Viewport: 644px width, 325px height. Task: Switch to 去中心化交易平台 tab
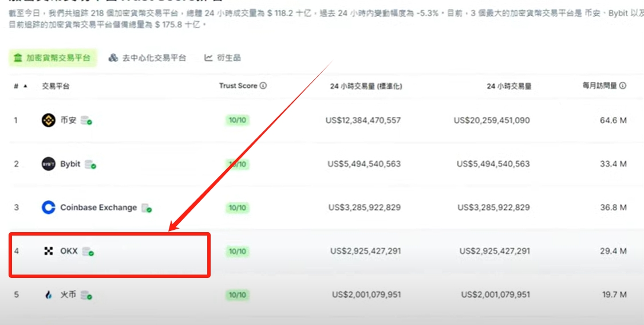[x=147, y=57]
